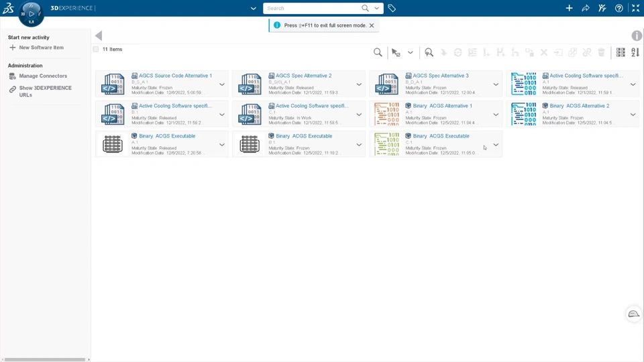Click the delete trash icon in toolbar
Image resolution: width=644 pixels, height=362 pixels.
pos(601,52)
